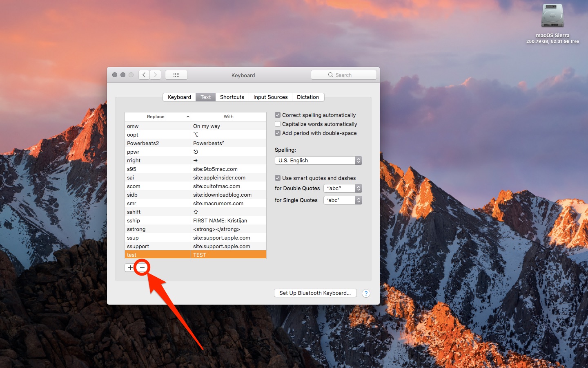The width and height of the screenshot is (588, 368).
Task: Open the macOS Sierra drive icon
Action: click(x=552, y=16)
